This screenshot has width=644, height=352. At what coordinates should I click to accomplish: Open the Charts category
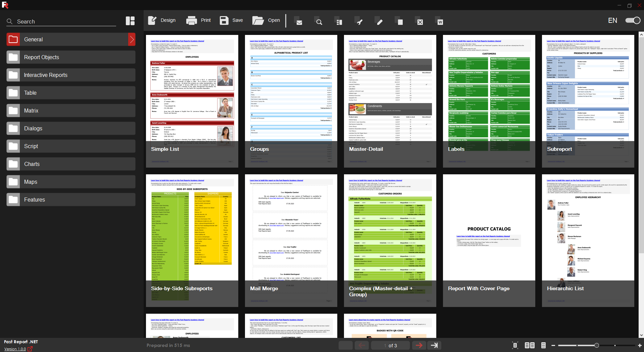tap(71, 164)
